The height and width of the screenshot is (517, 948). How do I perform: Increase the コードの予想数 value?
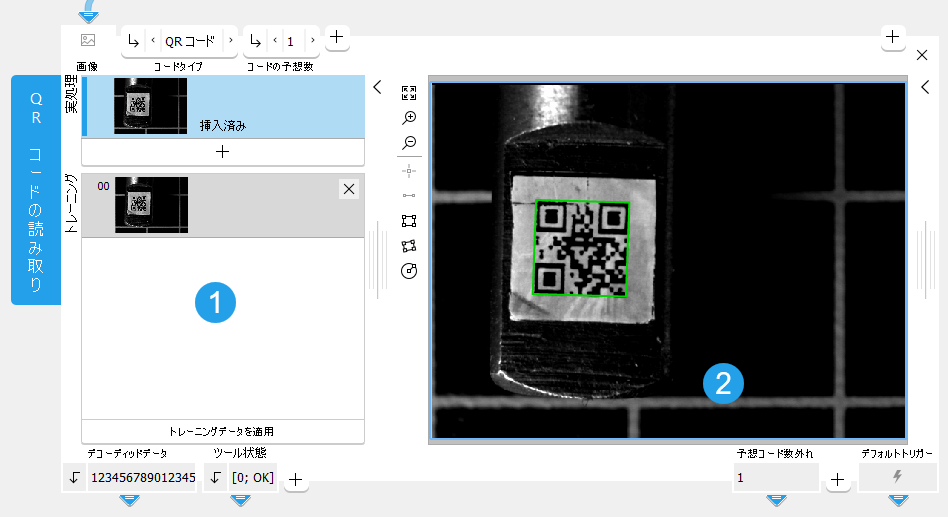312,41
